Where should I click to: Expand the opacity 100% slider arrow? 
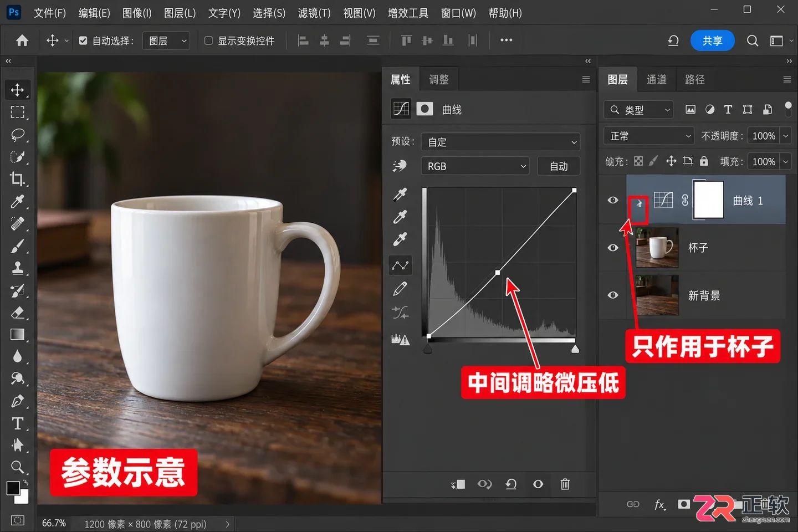pos(785,136)
